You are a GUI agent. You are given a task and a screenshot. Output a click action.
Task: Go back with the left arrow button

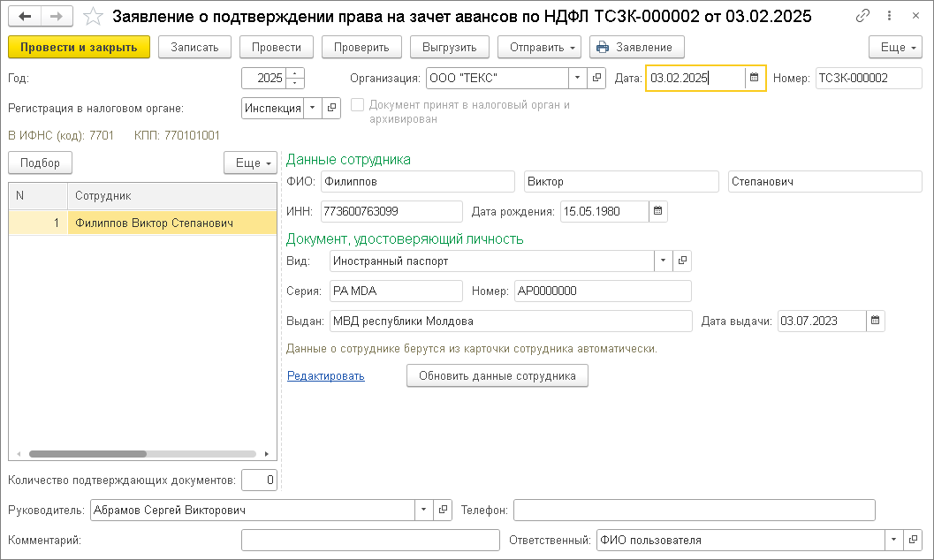point(25,16)
